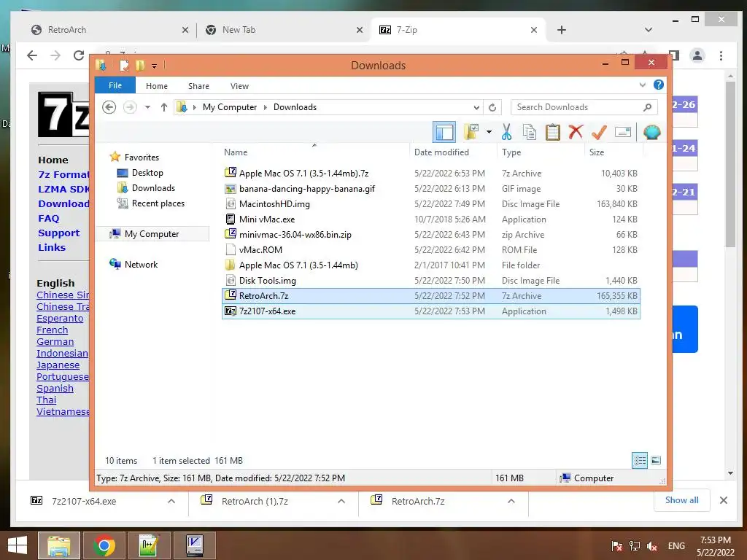The height and width of the screenshot is (560, 747).
Task: Go forward in Explorer with forward arrow
Action: pos(130,107)
